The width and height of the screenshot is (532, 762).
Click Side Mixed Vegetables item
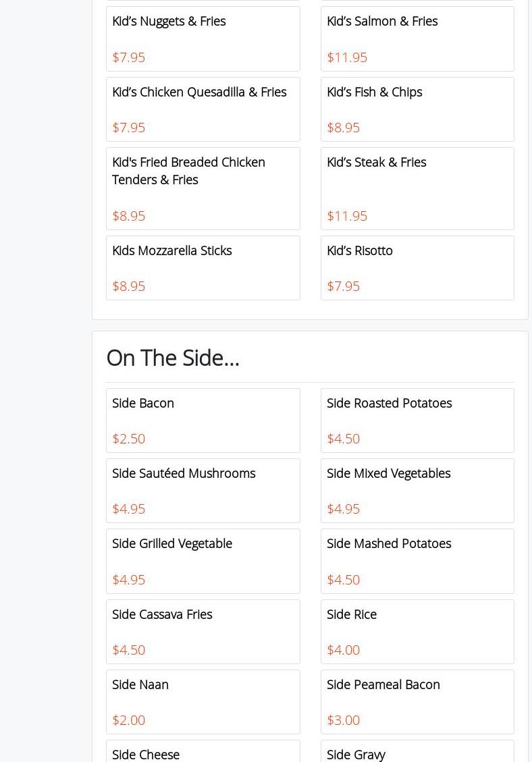pyautogui.click(x=417, y=490)
